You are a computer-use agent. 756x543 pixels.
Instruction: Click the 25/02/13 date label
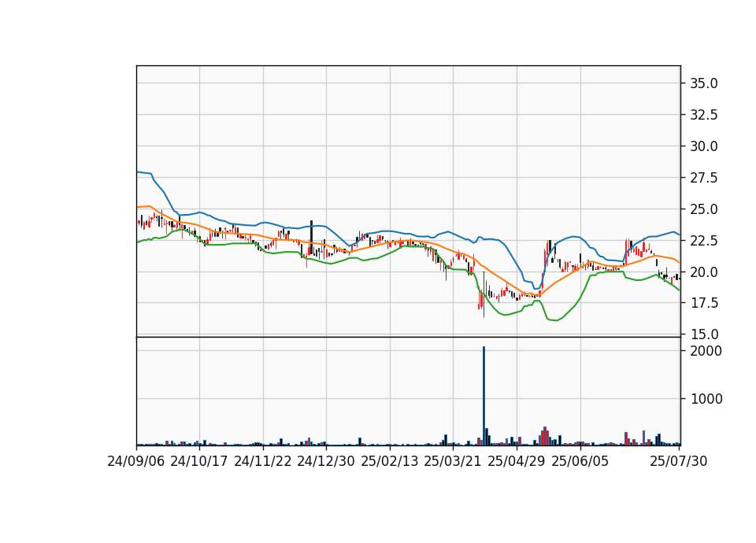point(390,462)
